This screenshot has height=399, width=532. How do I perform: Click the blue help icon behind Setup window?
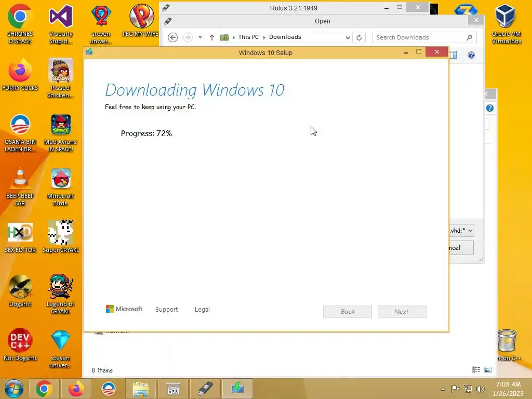(489, 108)
